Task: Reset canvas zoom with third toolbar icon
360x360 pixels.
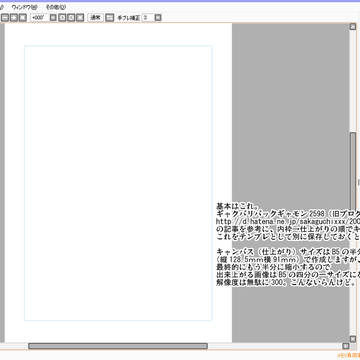Action: [x=23, y=18]
